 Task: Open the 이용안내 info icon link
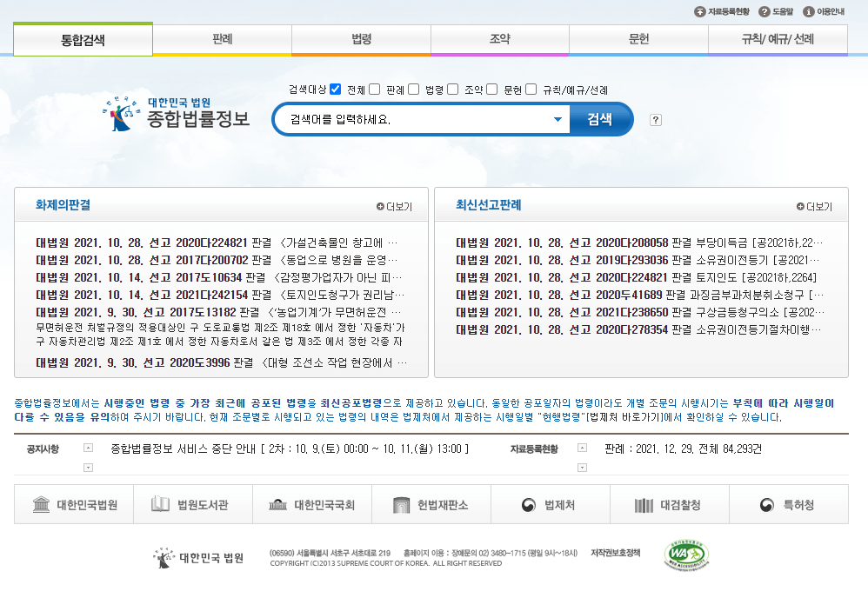click(x=824, y=11)
